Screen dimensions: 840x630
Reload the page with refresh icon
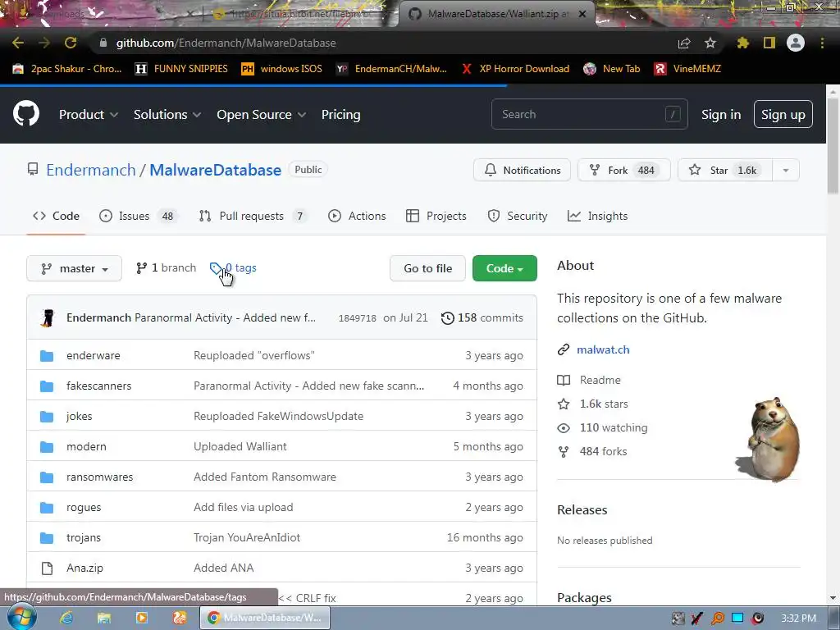pyautogui.click(x=71, y=43)
